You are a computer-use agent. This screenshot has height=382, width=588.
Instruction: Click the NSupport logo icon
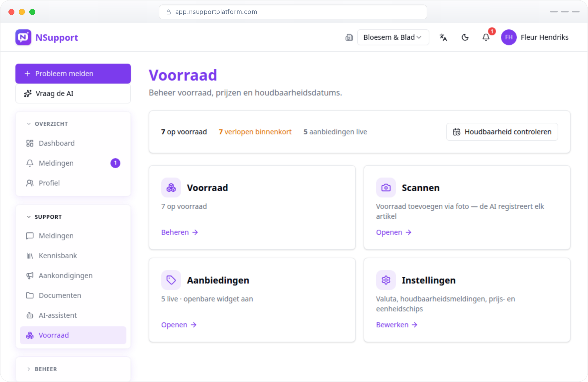coord(23,37)
